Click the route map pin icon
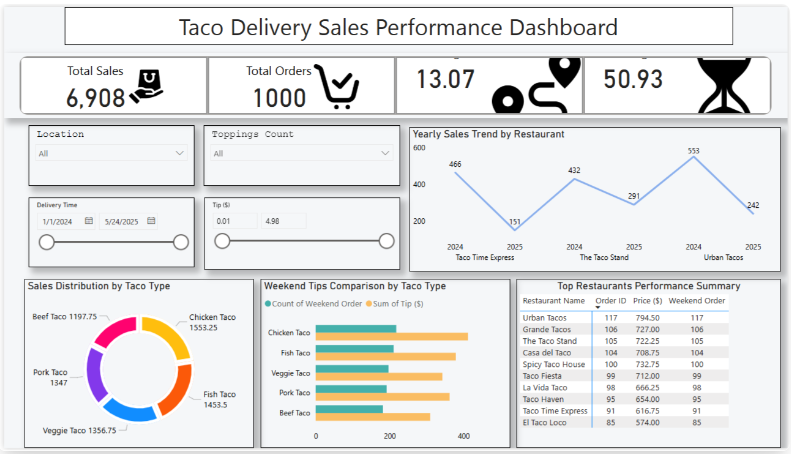This screenshot has width=791, height=454. pyautogui.click(x=537, y=86)
